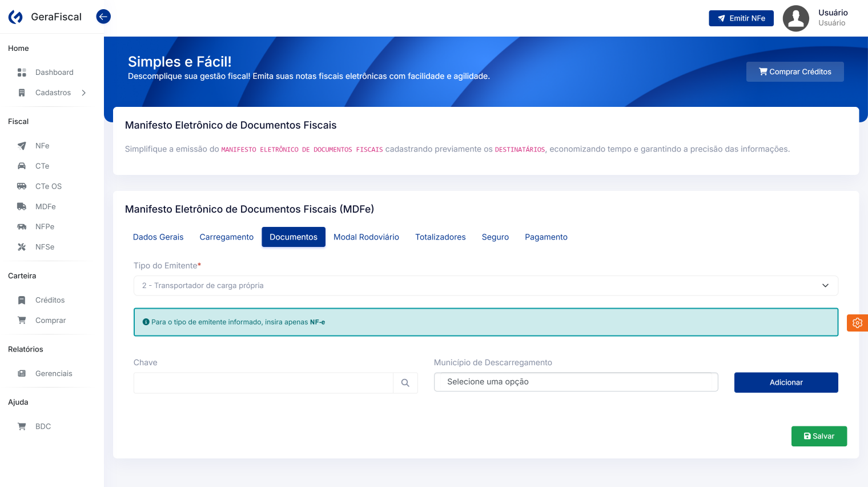Viewport: 868px width, 487px height.
Task: Open the orange settings gear panel
Action: coord(857,323)
